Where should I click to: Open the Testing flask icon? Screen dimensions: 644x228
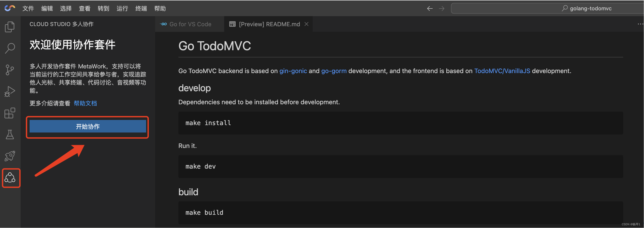coord(10,135)
